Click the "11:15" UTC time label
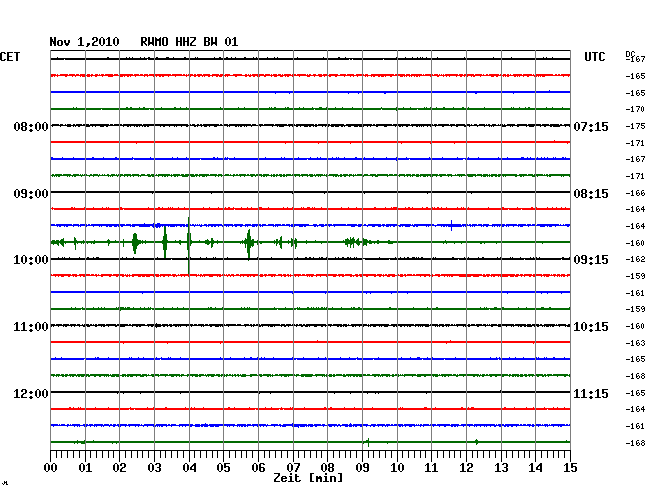Viewport: 650px width, 494px height. click(x=591, y=393)
